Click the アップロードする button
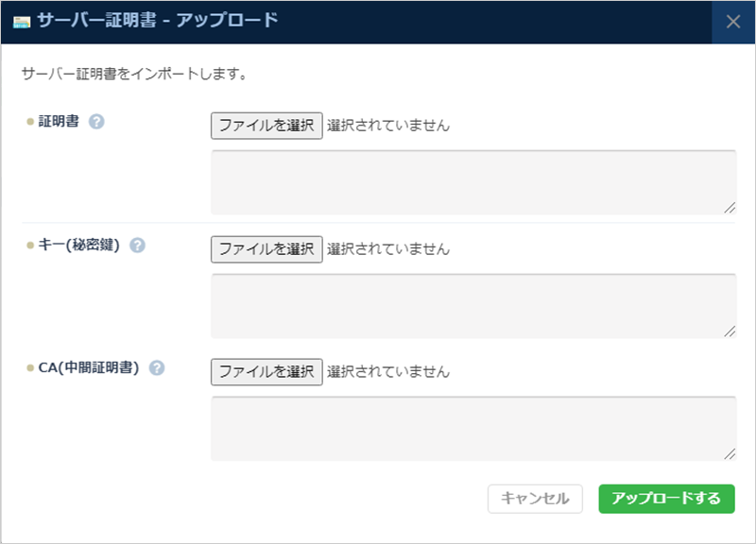756x544 pixels. point(665,499)
